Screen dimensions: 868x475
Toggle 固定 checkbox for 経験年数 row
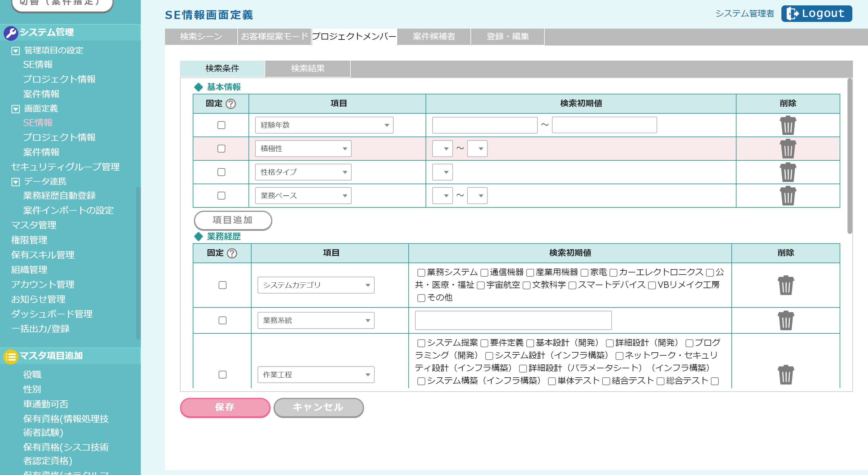[221, 125]
